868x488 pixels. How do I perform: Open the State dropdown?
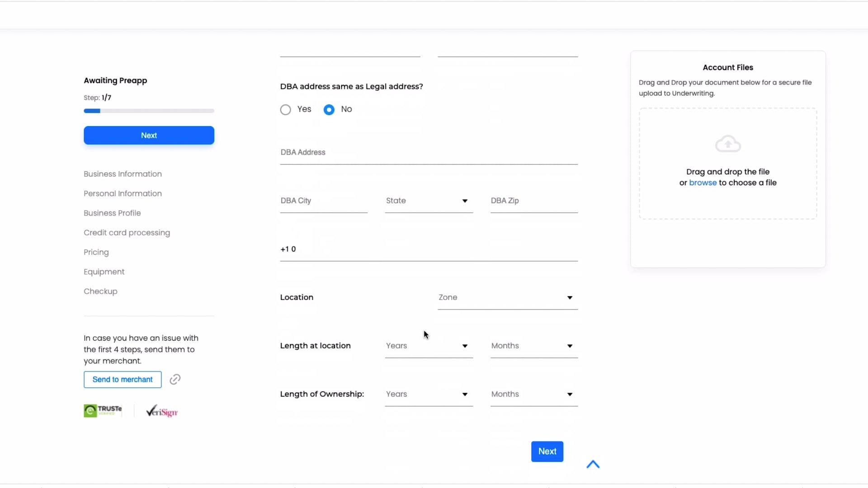pos(429,201)
